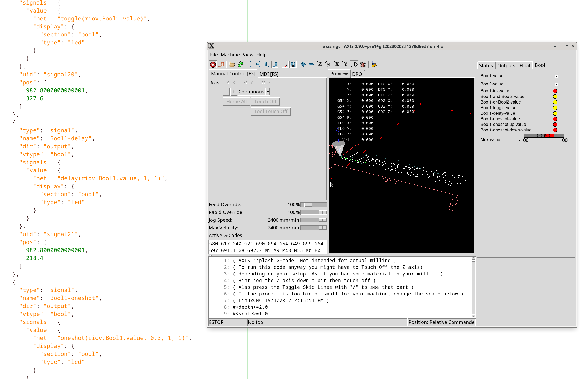Toggle the Bool2-value checkbox
588x379 pixels.
(556, 84)
